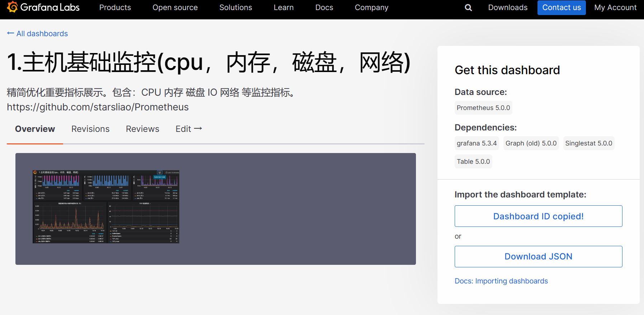The width and height of the screenshot is (644, 315).
Task: Click the Graph (old) 5.0.0 tag
Action: [x=531, y=143]
